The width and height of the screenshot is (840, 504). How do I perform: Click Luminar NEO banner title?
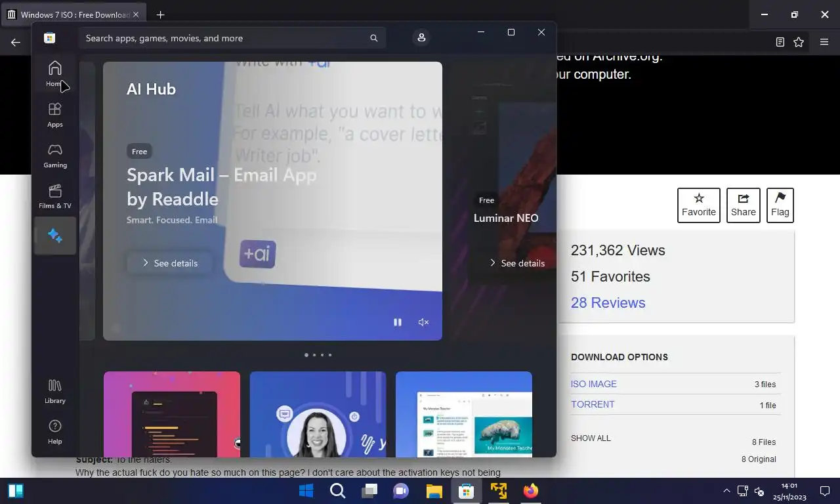tap(506, 218)
